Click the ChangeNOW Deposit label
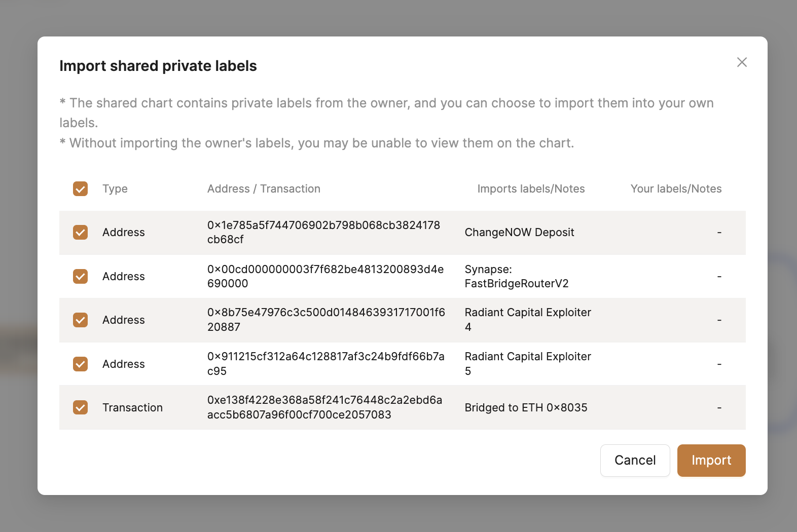Viewport: 797px width, 532px height. [x=519, y=233]
